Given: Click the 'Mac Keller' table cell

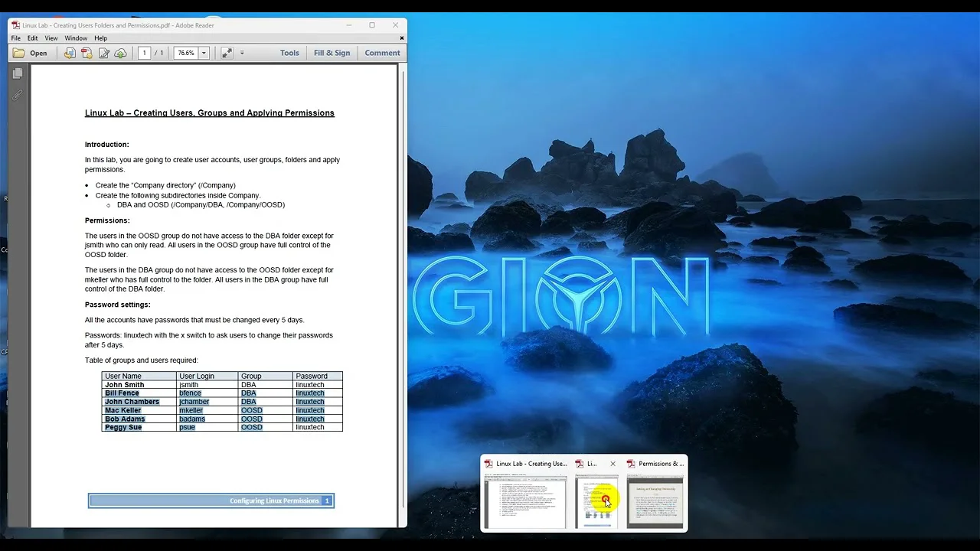Looking at the screenshot, I should [x=139, y=410].
